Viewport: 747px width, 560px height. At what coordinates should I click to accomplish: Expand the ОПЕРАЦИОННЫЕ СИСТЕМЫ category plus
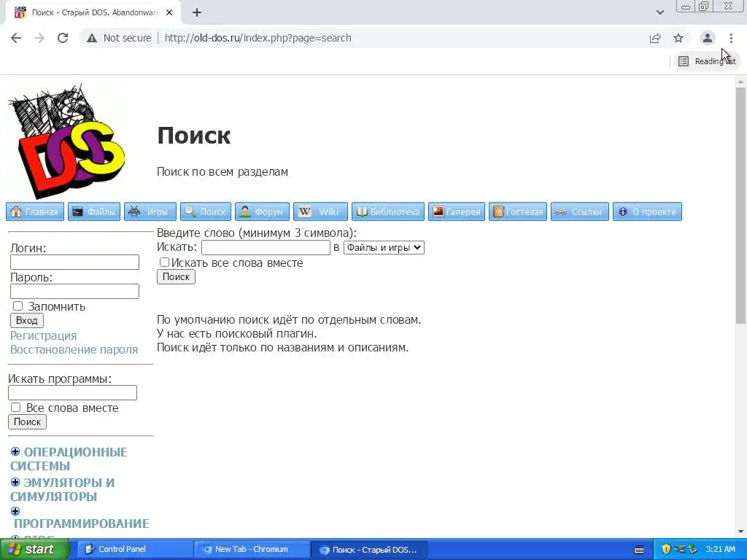pyautogui.click(x=15, y=451)
